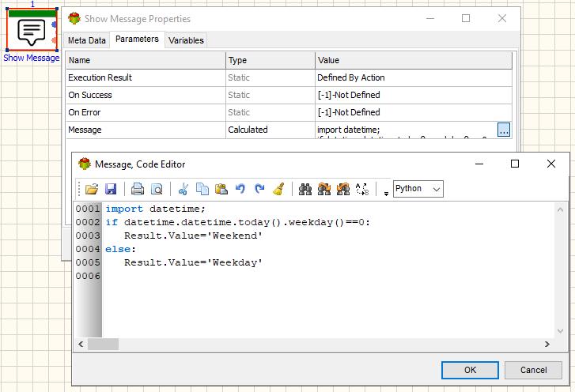The width and height of the screenshot is (575, 392).
Task: Switch to Variables tab
Action: pyautogui.click(x=186, y=40)
